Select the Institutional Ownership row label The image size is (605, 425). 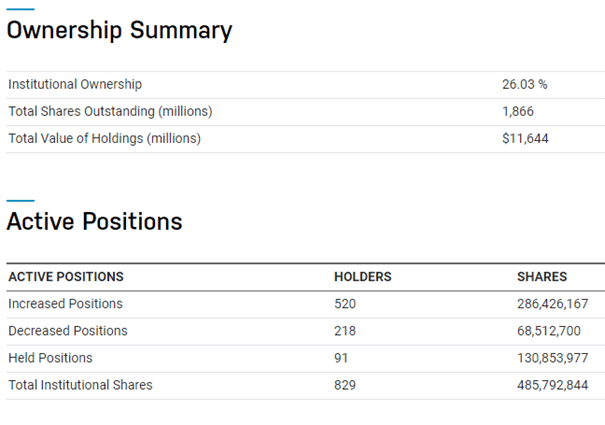(75, 85)
